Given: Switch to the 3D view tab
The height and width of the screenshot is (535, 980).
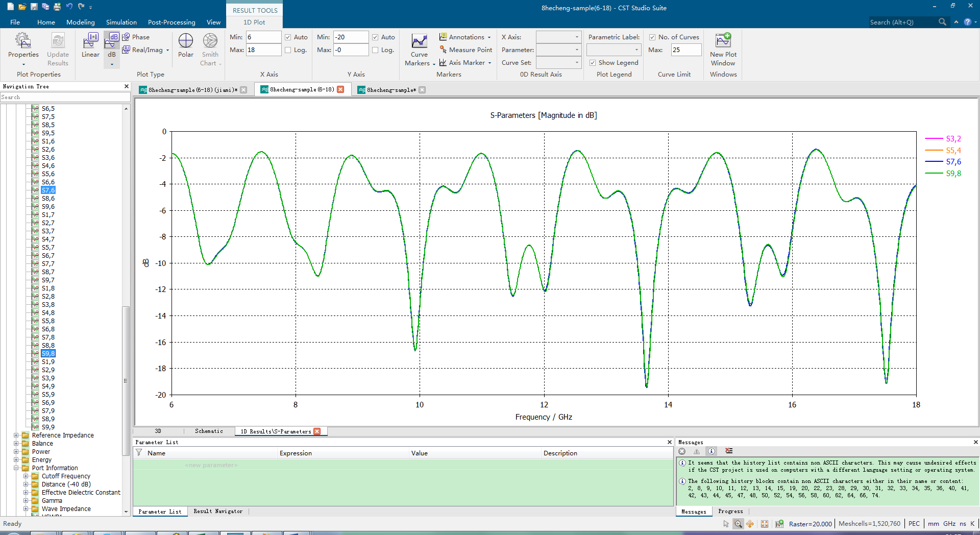Looking at the screenshot, I should point(158,431).
